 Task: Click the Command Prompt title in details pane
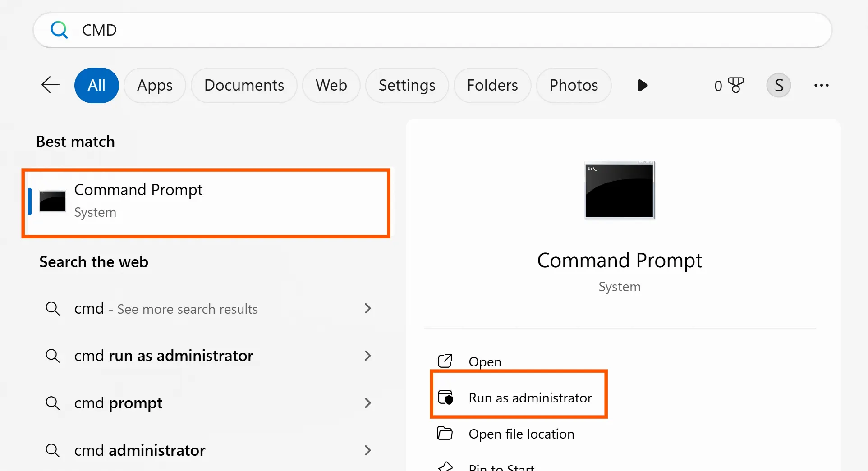620,261
